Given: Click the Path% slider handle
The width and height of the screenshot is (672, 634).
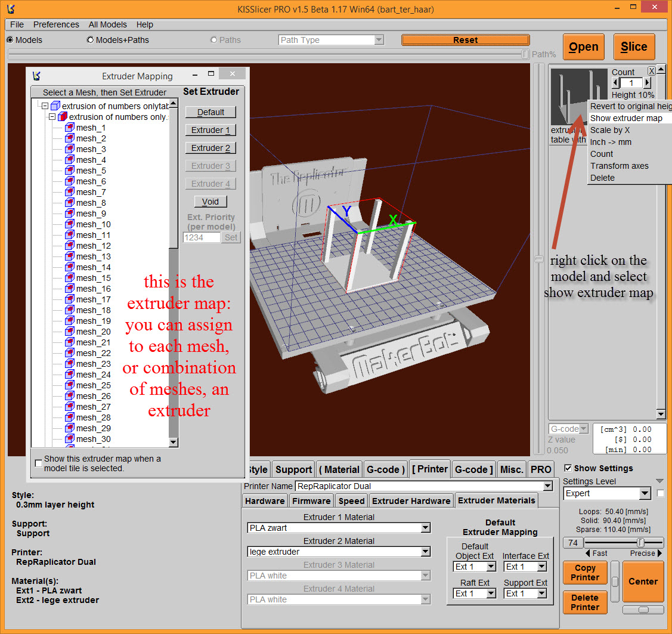Looking at the screenshot, I should (525, 54).
